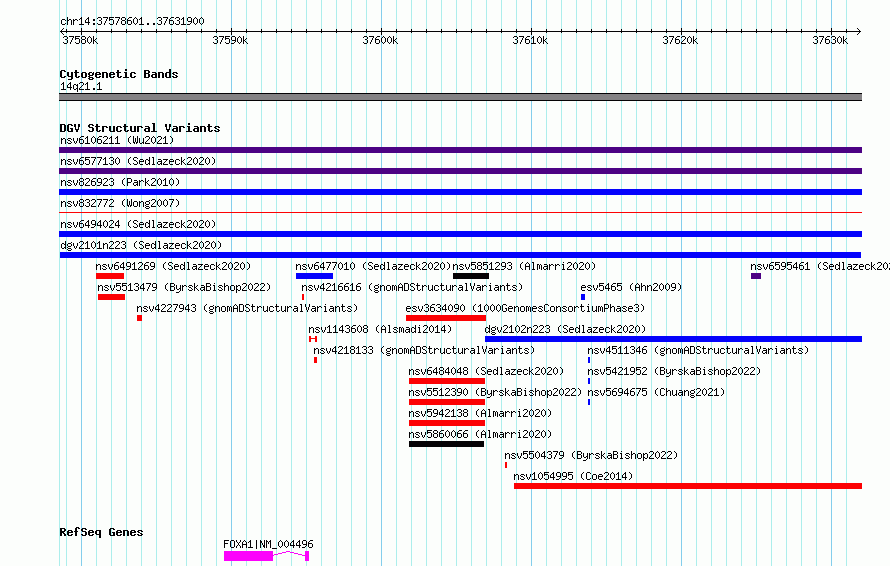Screen dimensions: 890x566
Task: Click the esv5465 (Ahn2009) blue marker
Action: tap(583, 297)
